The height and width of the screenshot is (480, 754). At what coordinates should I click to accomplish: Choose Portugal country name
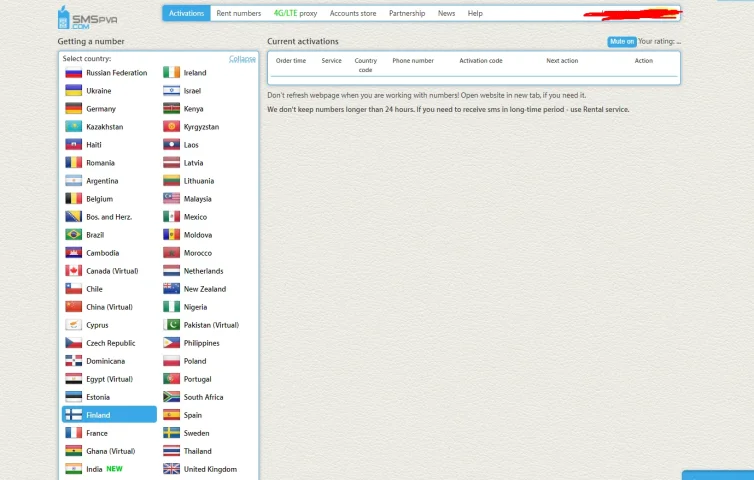197,379
